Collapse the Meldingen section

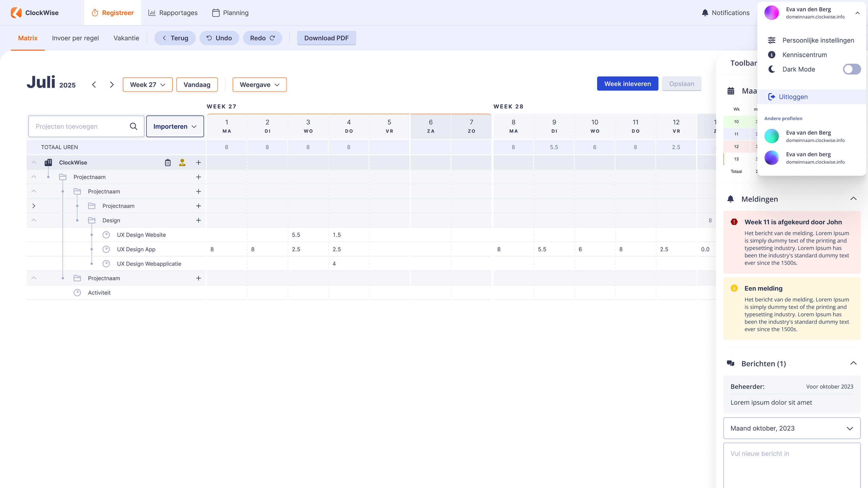click(x=854, y=199)
